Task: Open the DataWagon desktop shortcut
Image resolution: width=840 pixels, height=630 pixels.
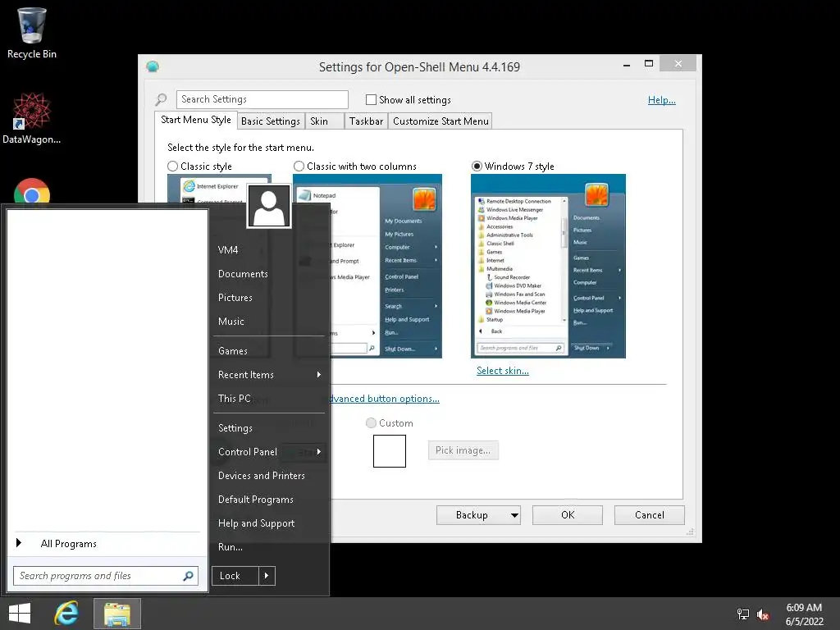Action: pyautogui.click(x=32, y=118)
